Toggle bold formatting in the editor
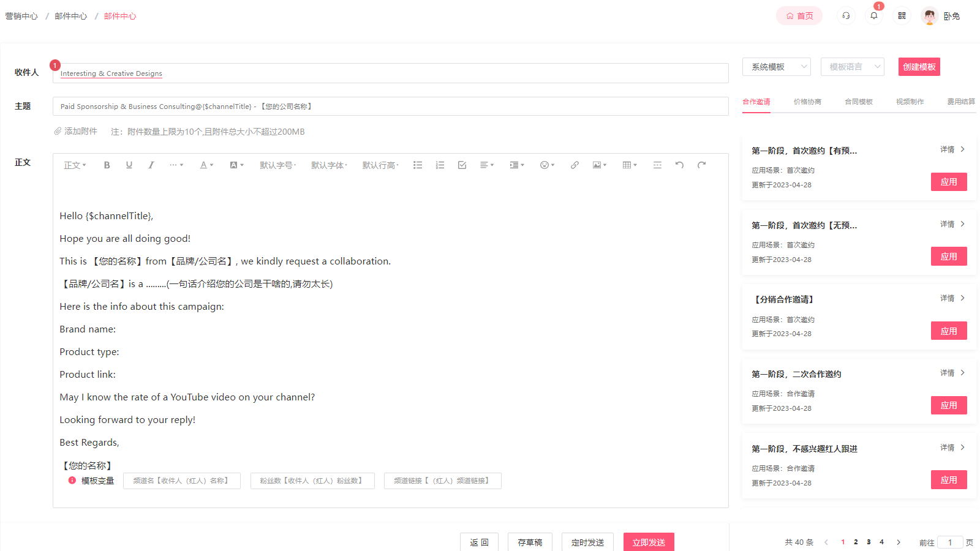The height and width of the screenshot is (551, 980). pos(107,165)
